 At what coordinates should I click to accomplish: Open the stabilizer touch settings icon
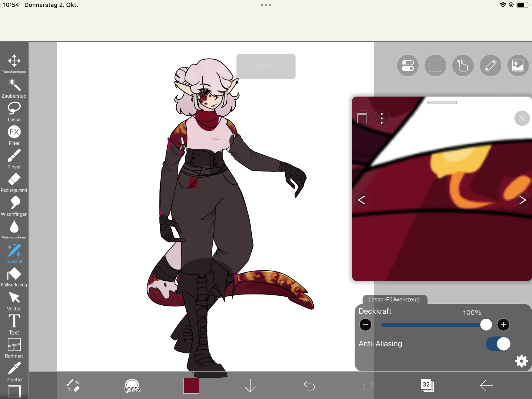click(463, 65)
